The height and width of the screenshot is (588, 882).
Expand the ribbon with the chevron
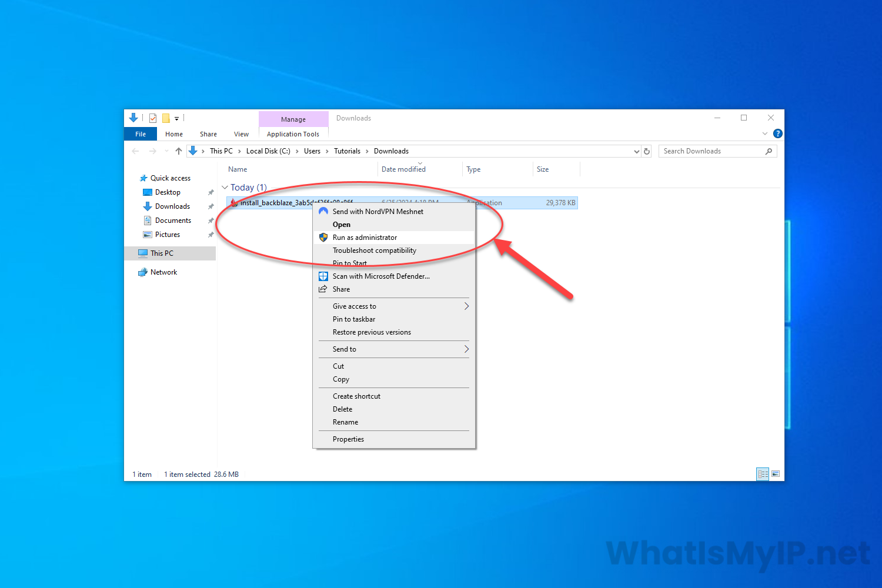(765, 133)
